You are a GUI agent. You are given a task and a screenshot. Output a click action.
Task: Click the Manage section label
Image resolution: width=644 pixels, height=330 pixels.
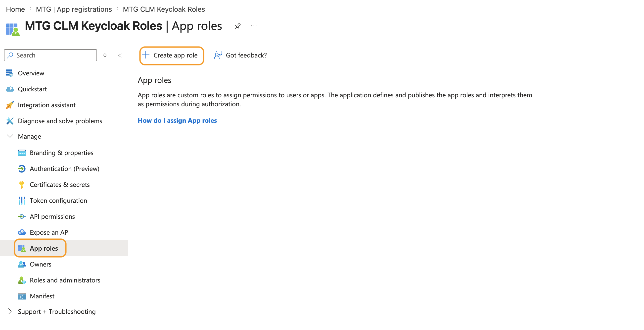click(30, 136)
